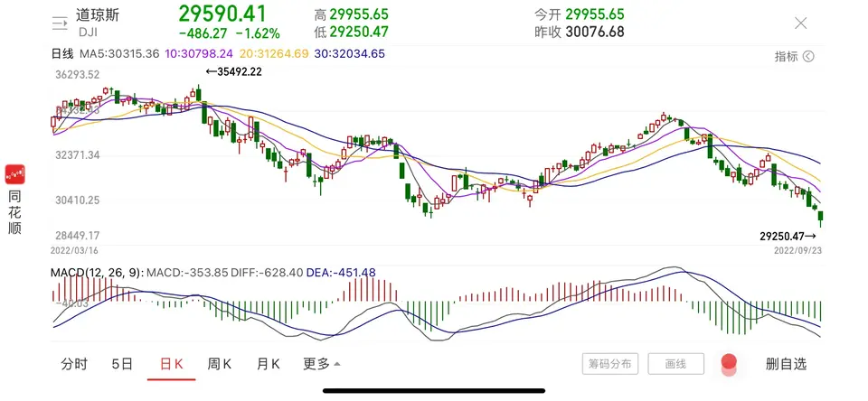Tap the 昨收 value 30076.68
Screen dimensions: 868x401
point(595,33)
